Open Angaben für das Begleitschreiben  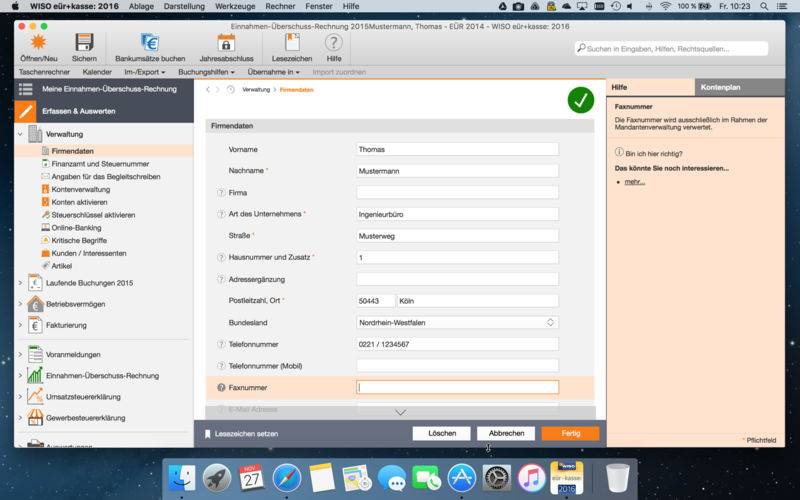pos(106,177)
